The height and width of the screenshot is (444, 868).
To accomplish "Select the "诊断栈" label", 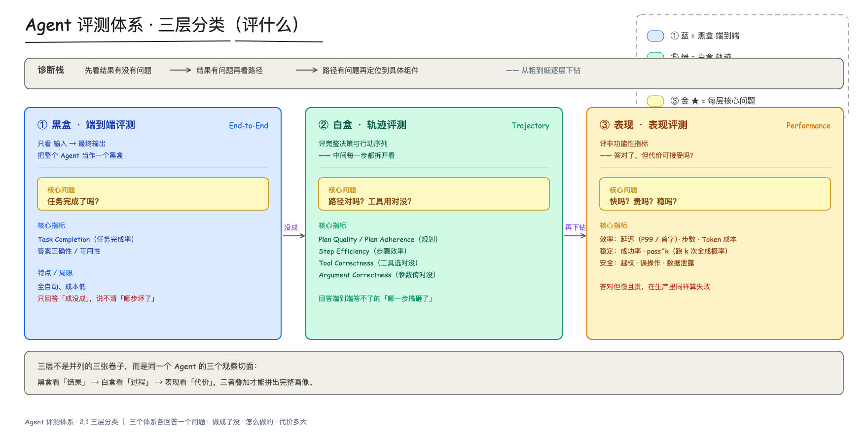I will click(51, 70).
